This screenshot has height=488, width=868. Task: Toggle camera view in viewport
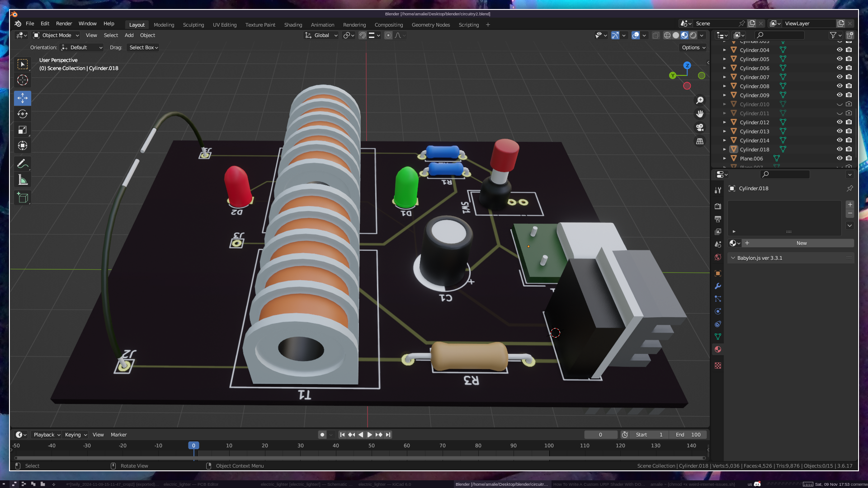point(700,127)
